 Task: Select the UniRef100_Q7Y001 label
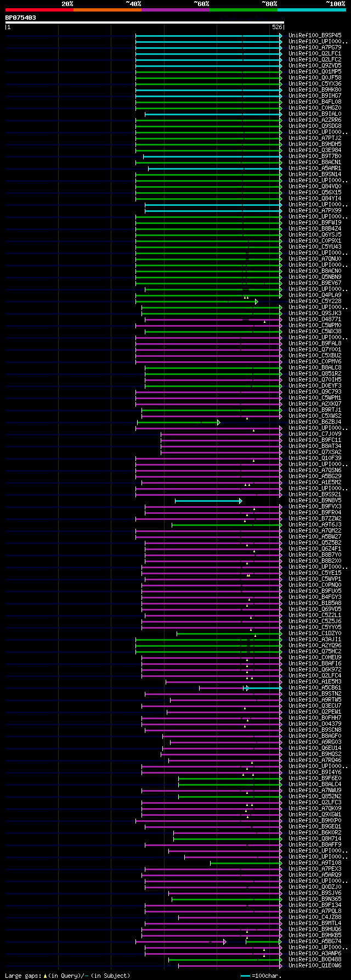click(x=315, y=349)
